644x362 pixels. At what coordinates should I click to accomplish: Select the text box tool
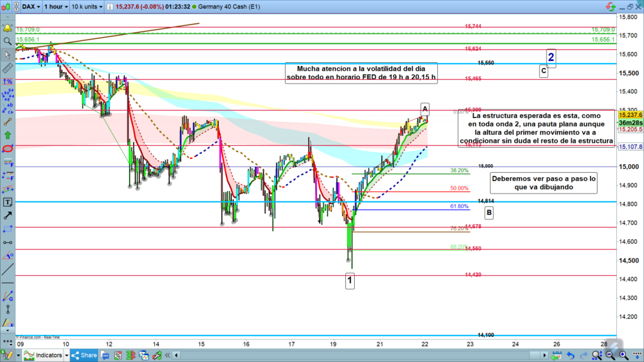tap(8, 202)
